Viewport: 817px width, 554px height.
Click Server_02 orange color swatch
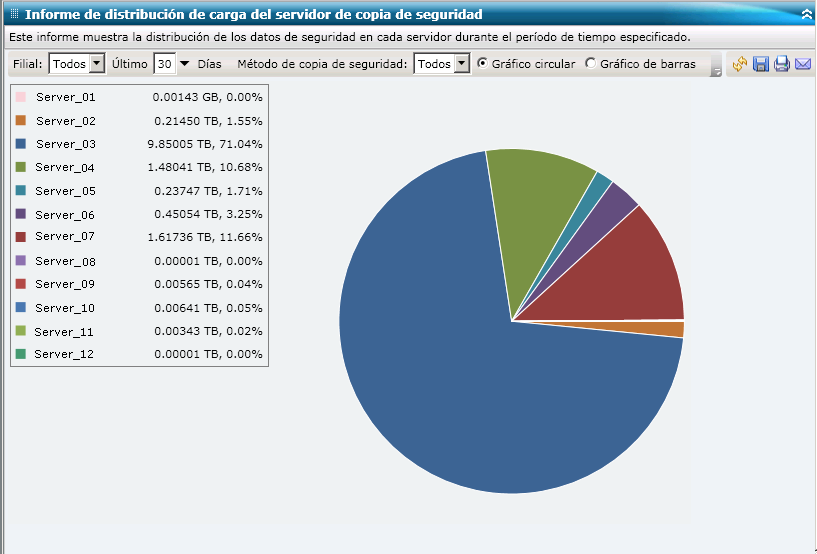21,120
